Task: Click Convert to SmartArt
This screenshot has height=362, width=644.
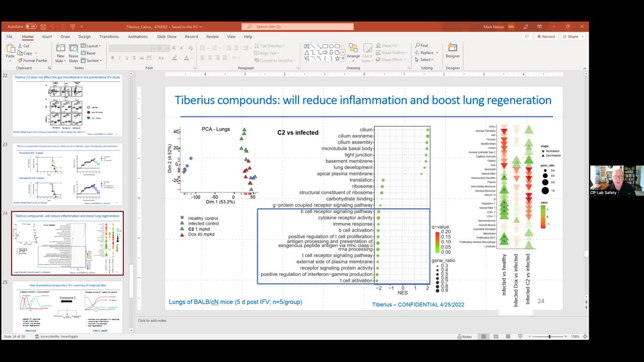Action: (x=274, y=60)
